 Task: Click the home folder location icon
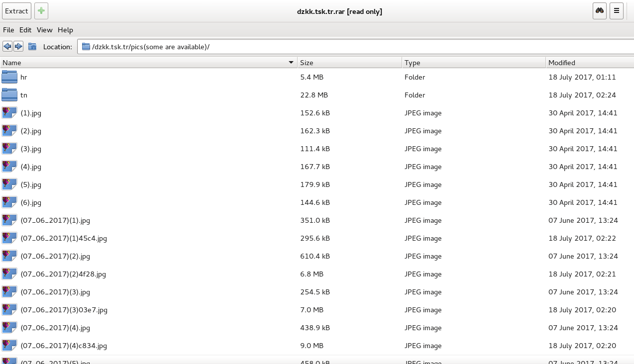click(x=32, y=46)
